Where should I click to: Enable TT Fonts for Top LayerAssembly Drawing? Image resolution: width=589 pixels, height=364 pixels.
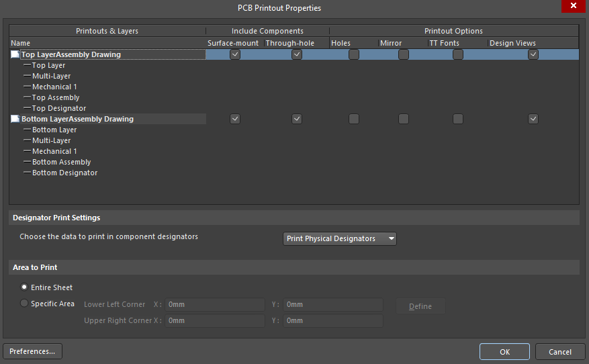coord(458,54)
